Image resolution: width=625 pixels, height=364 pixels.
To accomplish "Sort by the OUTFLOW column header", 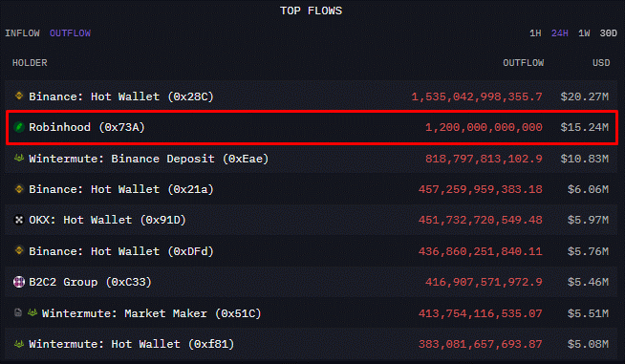I will 523,63.
